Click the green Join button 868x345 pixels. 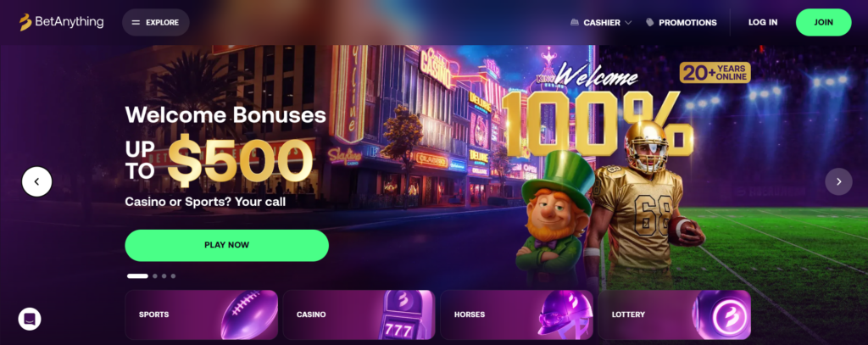coord(823,22)
